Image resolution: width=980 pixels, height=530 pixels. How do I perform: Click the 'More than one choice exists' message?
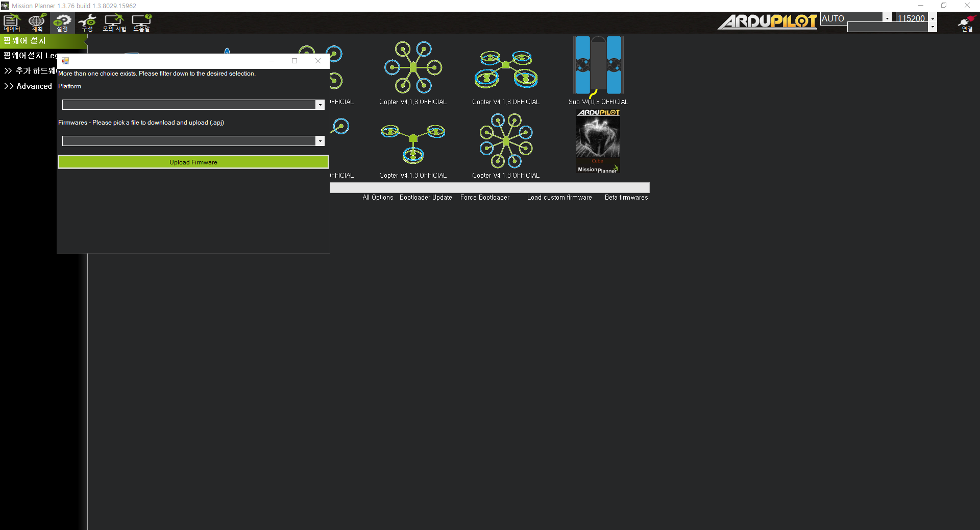[157, 74]
